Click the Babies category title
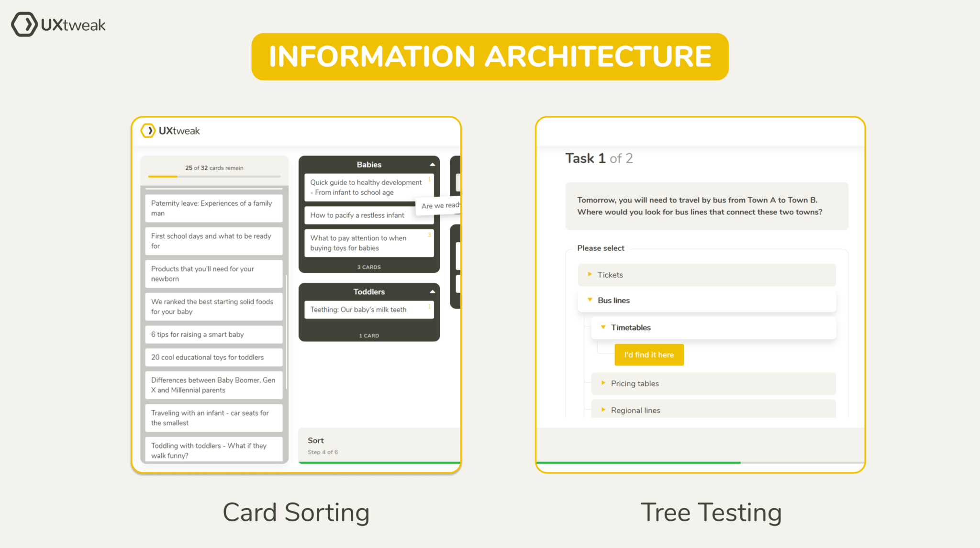Image resolution: width=980 pixels, height=548 pixels. 369,165
